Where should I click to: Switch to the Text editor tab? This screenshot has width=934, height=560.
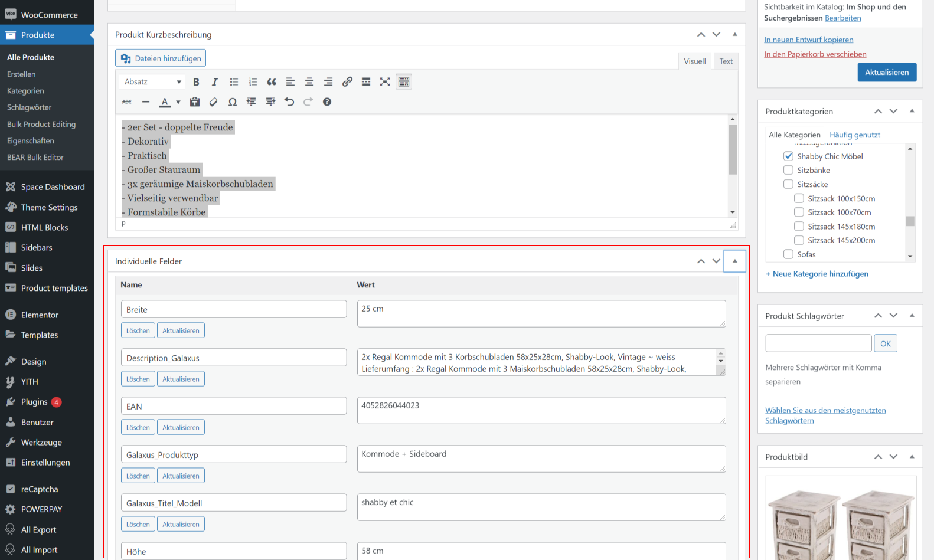(726, 61)
